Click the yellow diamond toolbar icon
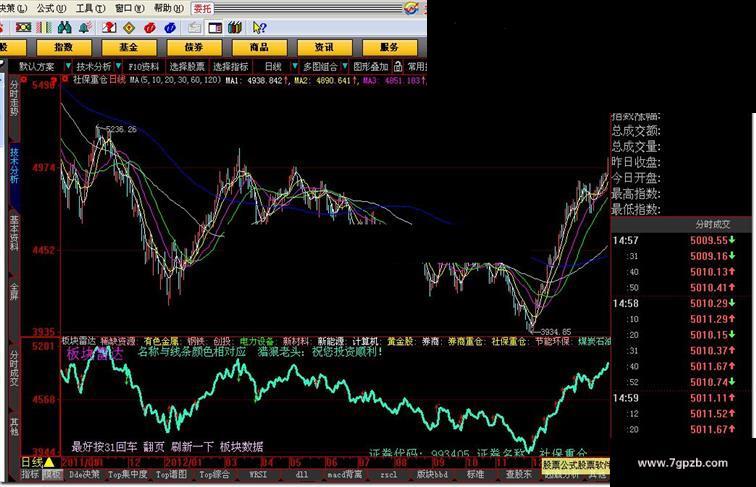756x487 pixels. [129, 28]
